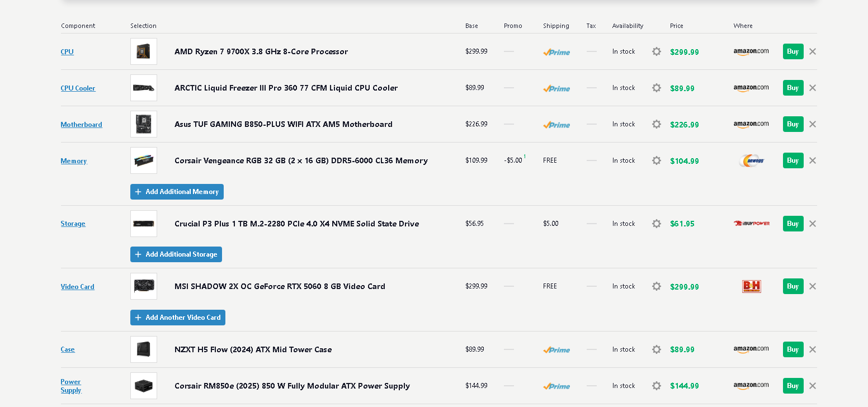Remove the MSI SHADOW 2X video card
This screenshot has height=407, width=868.
[813, 286]
